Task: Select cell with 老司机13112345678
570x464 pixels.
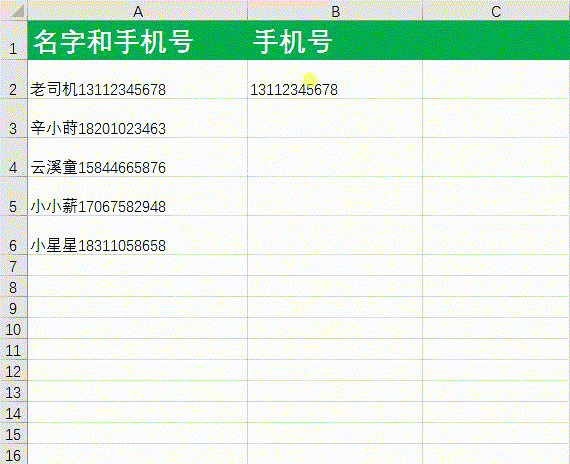Action: [x=138, y=79]
